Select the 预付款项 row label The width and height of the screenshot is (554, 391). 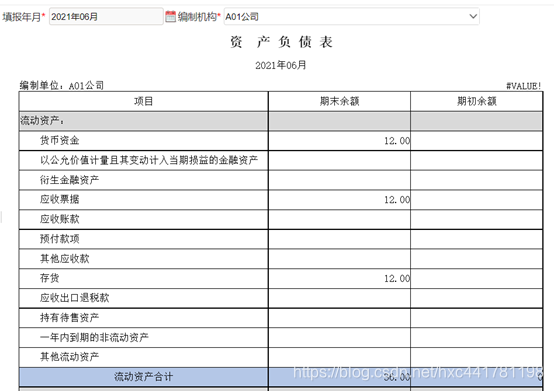coord(59,239)
